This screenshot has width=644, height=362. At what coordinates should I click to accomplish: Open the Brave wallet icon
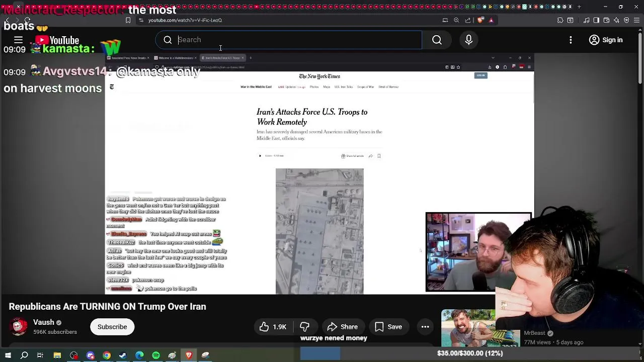[x=606, y=20]
